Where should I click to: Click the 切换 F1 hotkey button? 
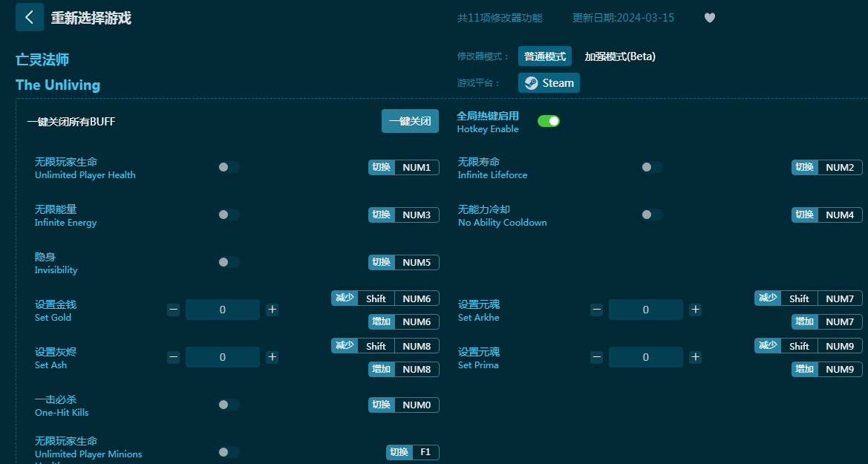click(412, 452)
